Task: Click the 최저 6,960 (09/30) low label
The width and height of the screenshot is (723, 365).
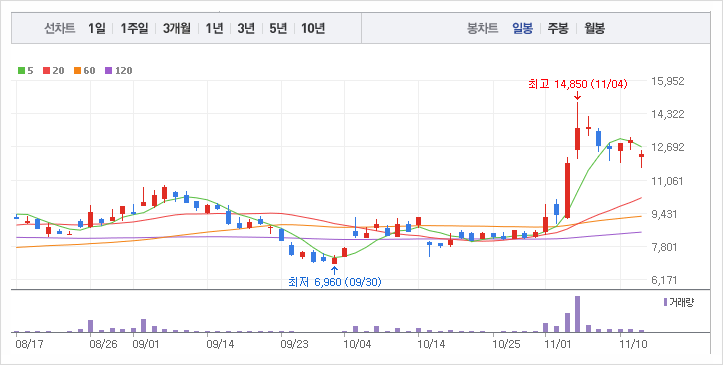Action: (335, 282)
